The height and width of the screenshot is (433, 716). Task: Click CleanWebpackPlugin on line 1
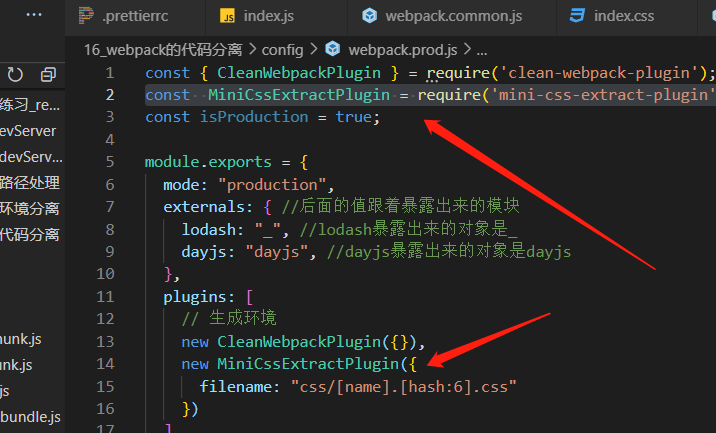pyautogui.click(x=299, y=73)
